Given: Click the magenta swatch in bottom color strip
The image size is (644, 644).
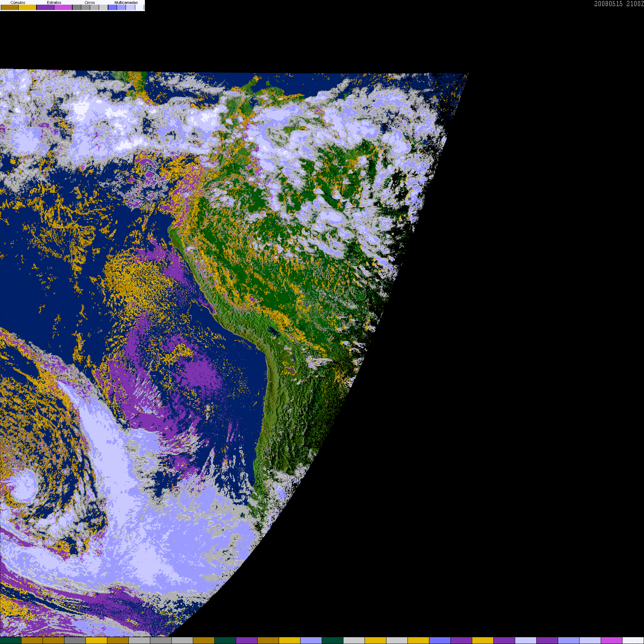Looking at the screenshot, I should pyautogui.click(x=611, y=640).
